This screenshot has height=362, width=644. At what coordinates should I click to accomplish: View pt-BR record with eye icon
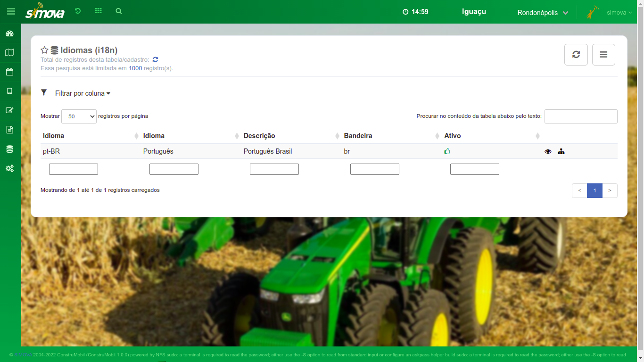[x=548, y=152]
